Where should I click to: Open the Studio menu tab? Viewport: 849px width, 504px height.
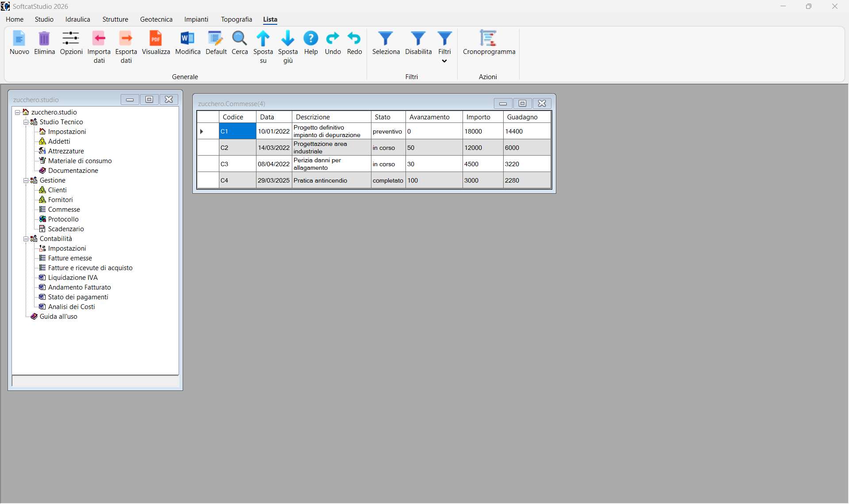[x=44, y=19]
